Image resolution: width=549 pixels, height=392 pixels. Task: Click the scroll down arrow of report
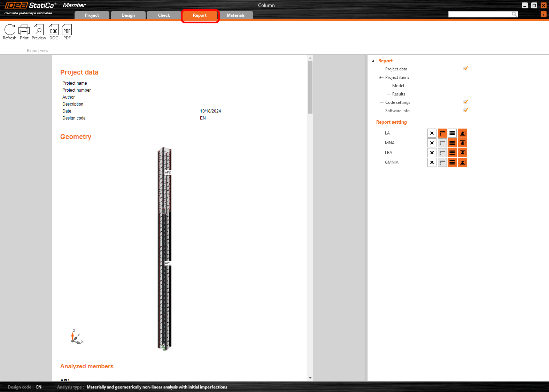click(x=310, y=378)
